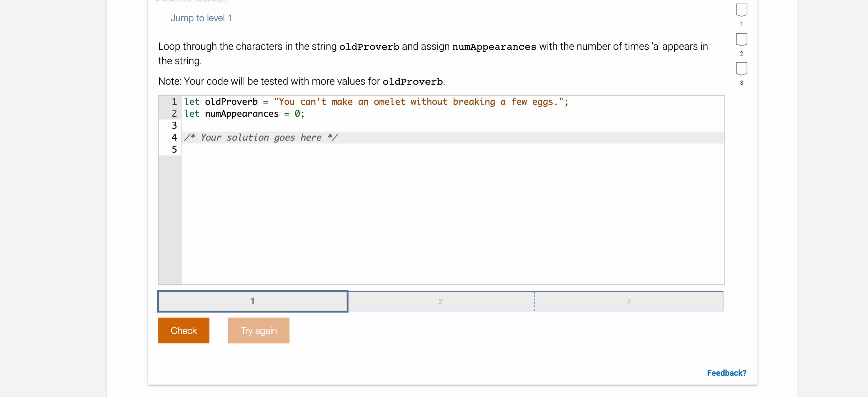Select segment 3 of the level progress bar

(629, 301)
